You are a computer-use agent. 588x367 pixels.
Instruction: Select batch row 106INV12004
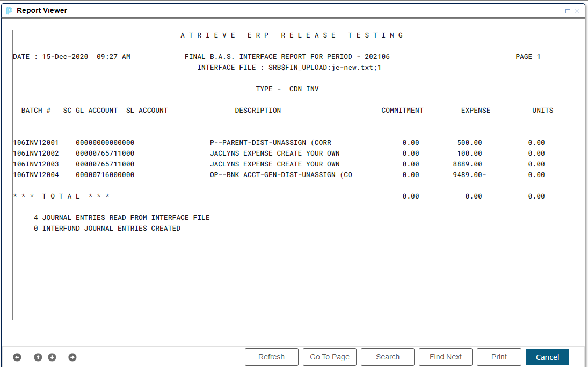36,175
